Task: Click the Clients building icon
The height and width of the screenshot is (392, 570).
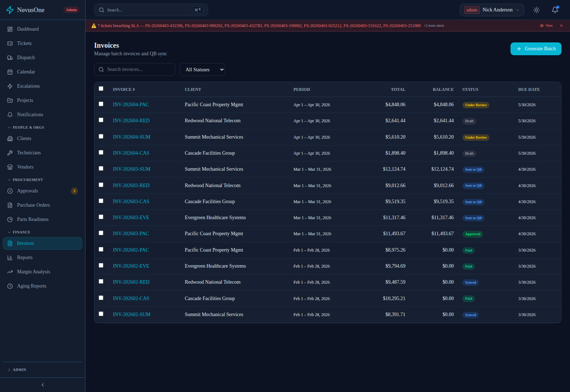Action: (x=10, y=139)
